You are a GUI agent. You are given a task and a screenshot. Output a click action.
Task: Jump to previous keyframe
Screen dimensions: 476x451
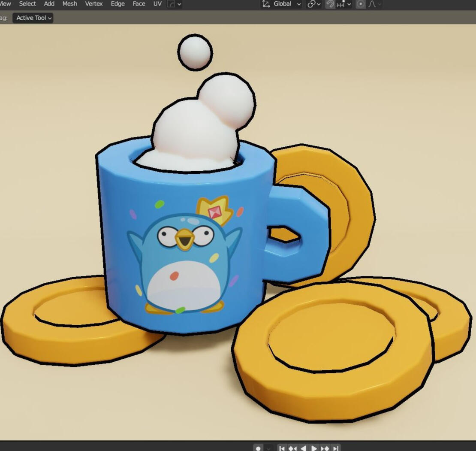point(292,448)
